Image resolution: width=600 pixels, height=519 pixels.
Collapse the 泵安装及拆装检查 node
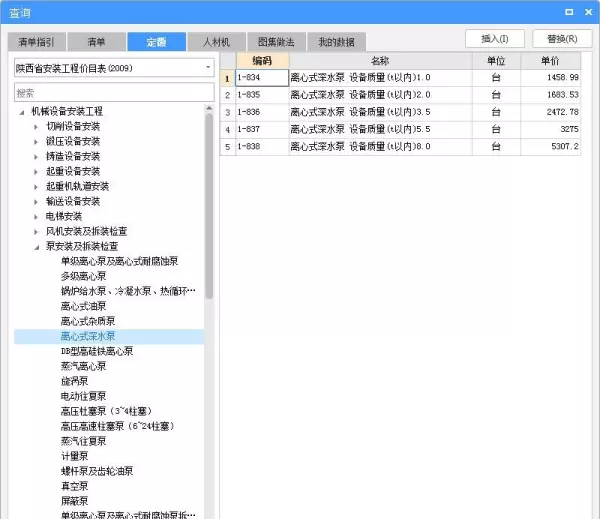(37, 247)
